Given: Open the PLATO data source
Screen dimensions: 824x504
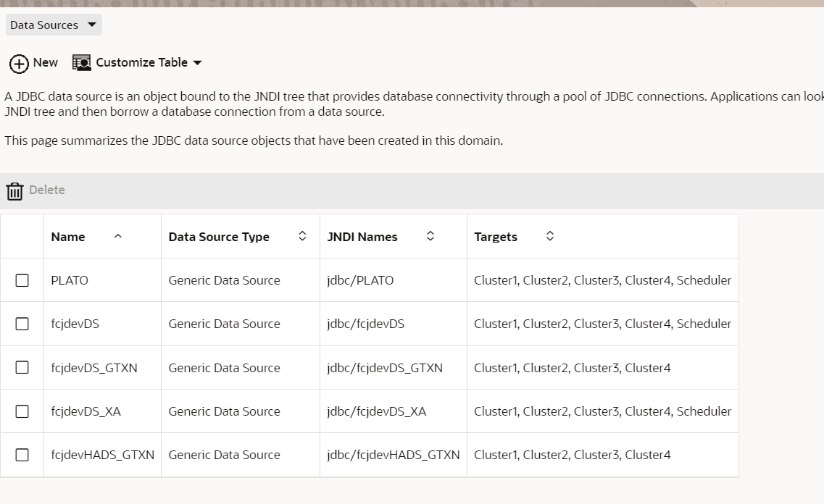Looking at the screenshot, I should (70, 280).
